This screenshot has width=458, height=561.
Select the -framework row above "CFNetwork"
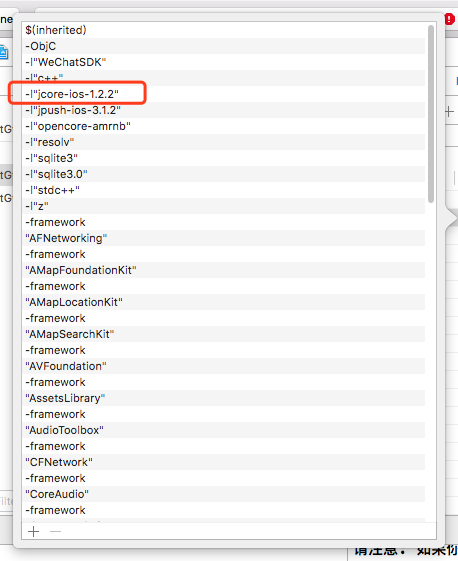pyautogui.click(x=224, y=446)
